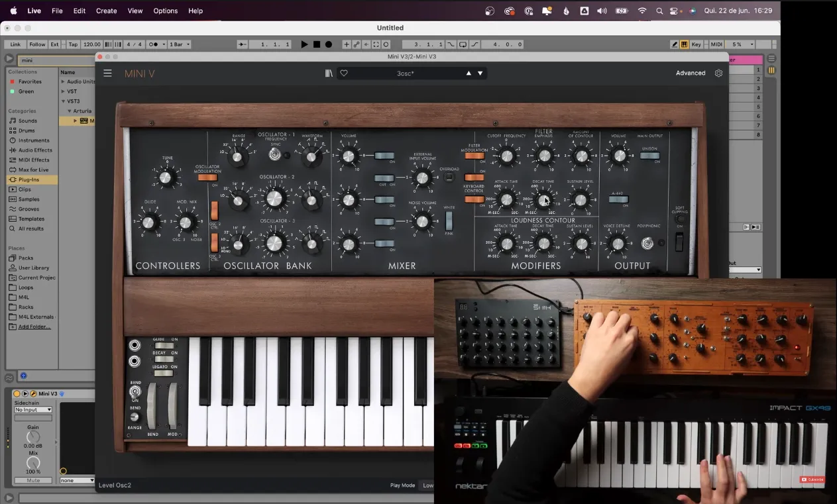Open the Mini V hamburger menu

tap(107, 74)
